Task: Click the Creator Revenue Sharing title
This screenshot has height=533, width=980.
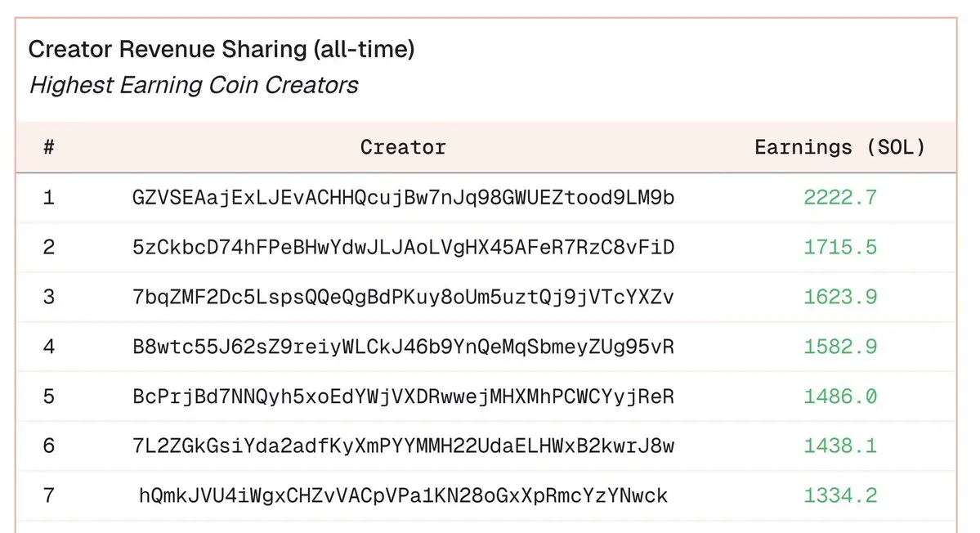Action: tap(222, 49)
